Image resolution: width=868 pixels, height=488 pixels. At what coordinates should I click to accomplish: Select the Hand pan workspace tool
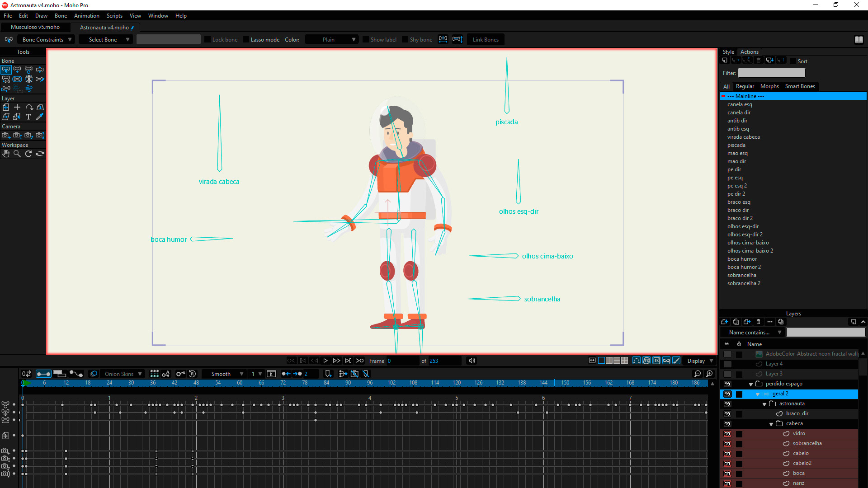coord(6,154)
